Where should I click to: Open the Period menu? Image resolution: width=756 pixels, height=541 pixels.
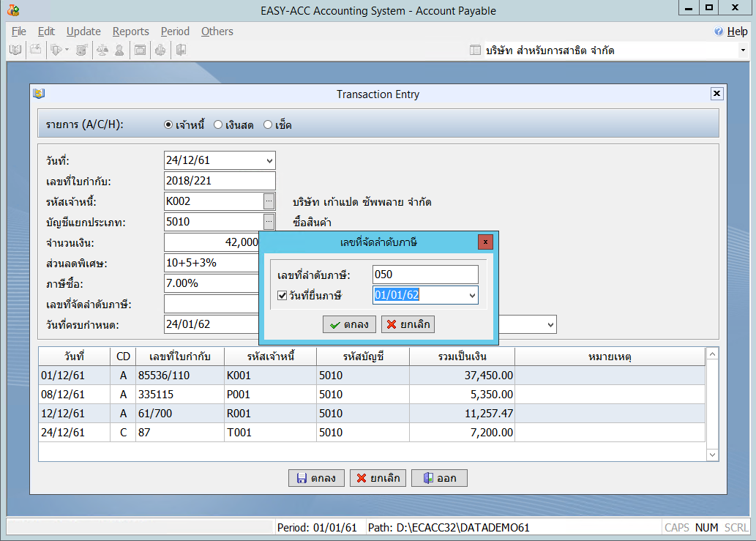click(175, 31)
